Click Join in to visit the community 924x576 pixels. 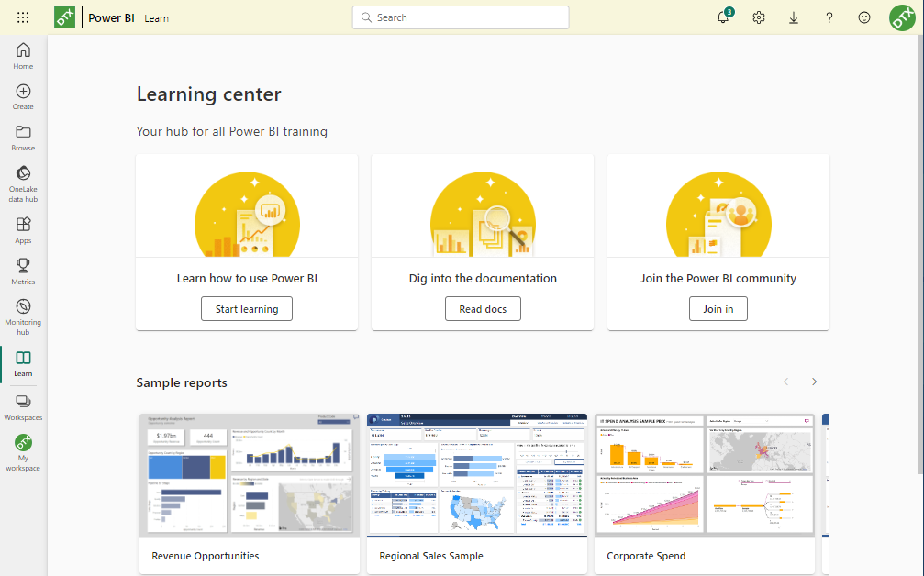pos(718,308)
